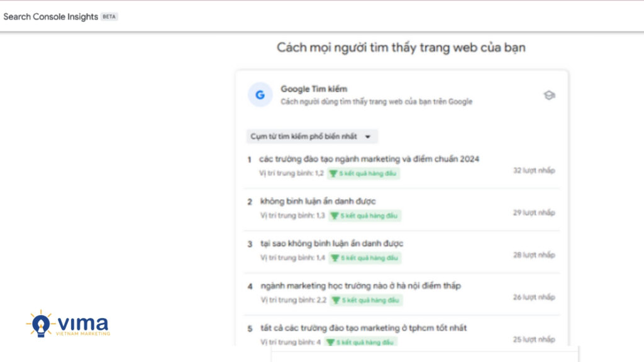Click subtitle 'Cách người dùng tìm thấy trang web của bạn trên Google'
This screenshot has height=362, width=644.
(376, 102)
